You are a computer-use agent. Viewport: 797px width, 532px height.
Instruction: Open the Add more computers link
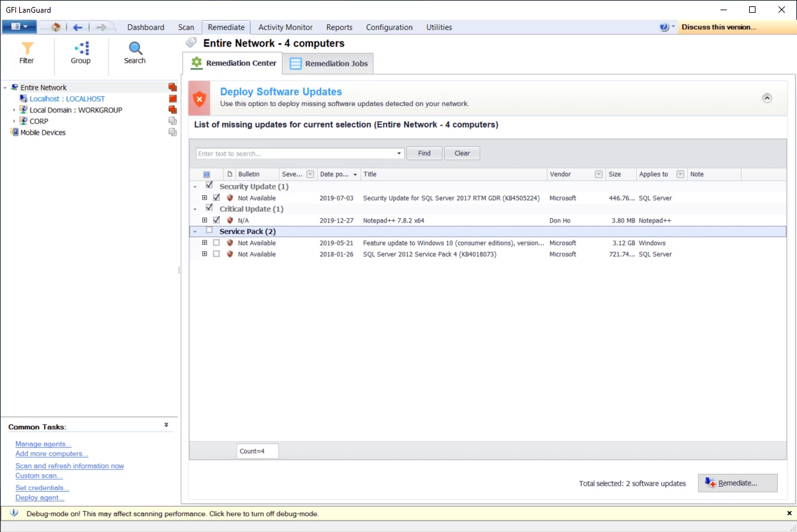pos(52,454)
